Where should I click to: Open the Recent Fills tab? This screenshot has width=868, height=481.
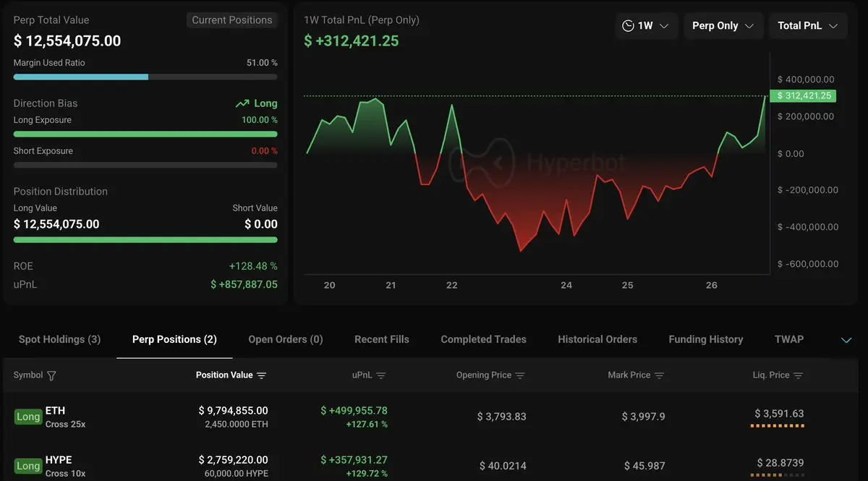click(x=381, y=339)
